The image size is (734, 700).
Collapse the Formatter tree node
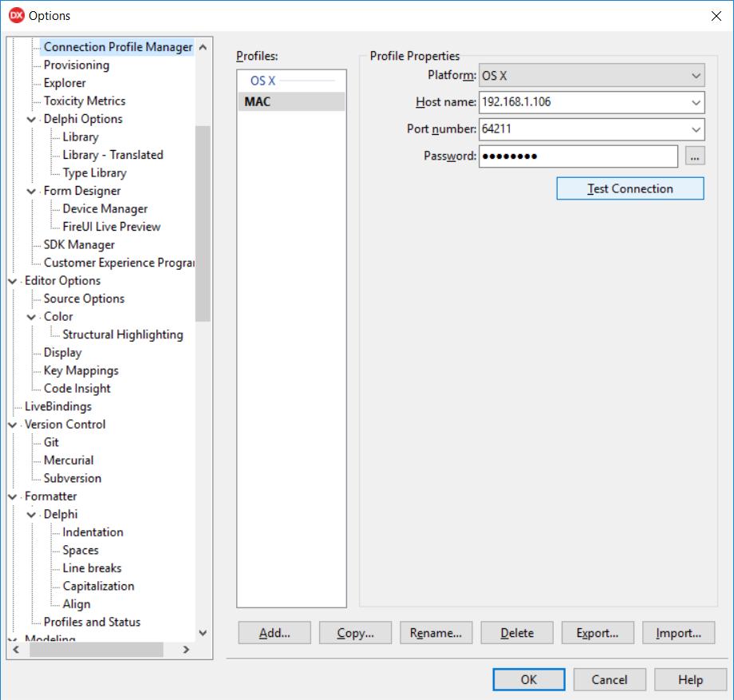point(13,496)
